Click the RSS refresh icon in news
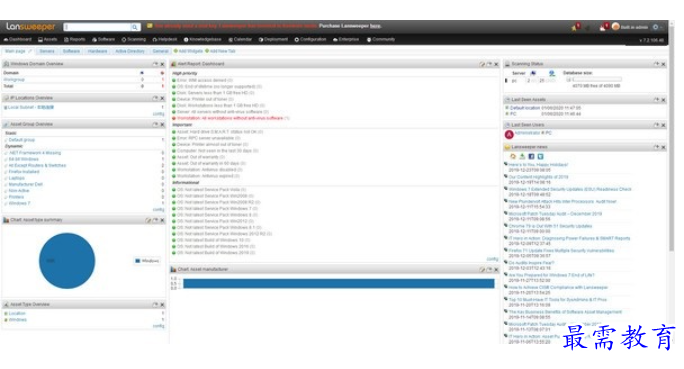The width and height of the screenshot is (684, 369). click(513, 156)
